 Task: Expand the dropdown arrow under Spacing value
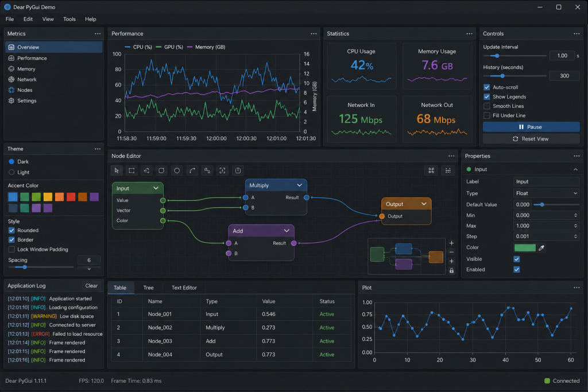point(89,269)
